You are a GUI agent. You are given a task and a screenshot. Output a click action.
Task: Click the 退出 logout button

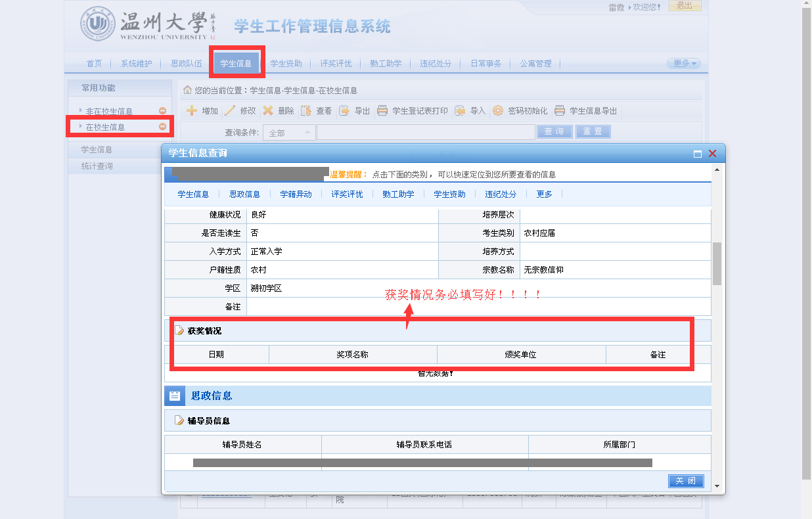click(x=685, y=6)
